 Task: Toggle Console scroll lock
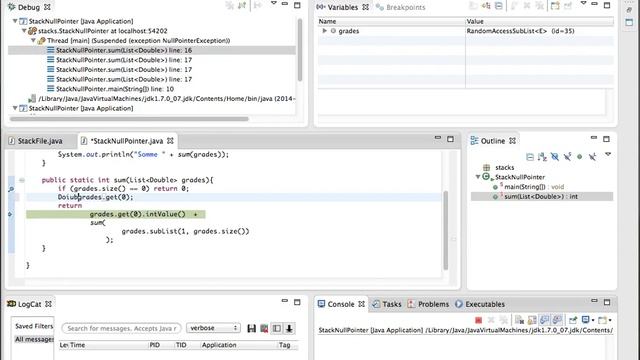coord(532,320)
